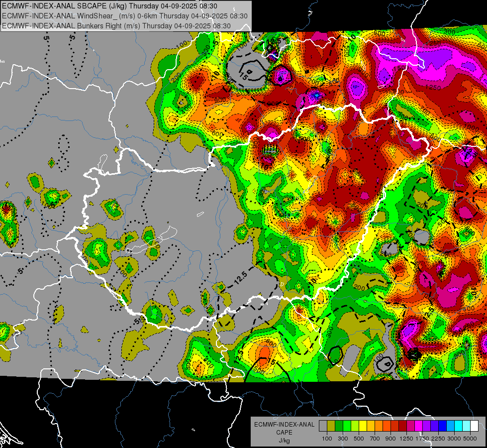This screenshot has width=487, height=448.
Task: Click the WindShear 0-6km title line
Action: [125, 16]
